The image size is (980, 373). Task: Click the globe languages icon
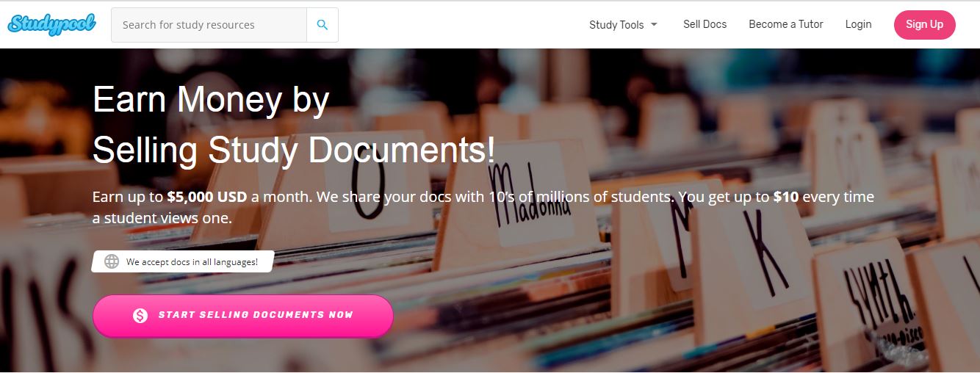112,261
